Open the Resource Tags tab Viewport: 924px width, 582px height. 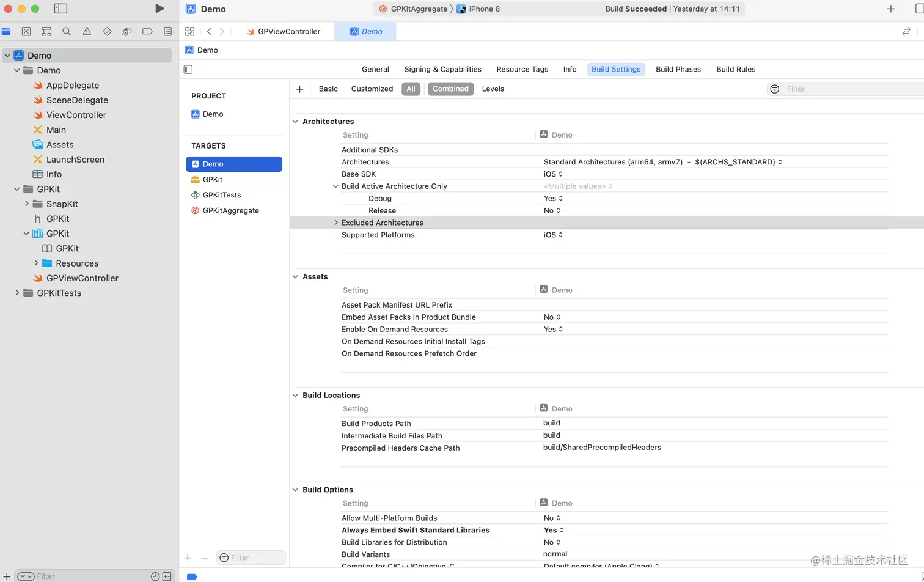[522, 69]
